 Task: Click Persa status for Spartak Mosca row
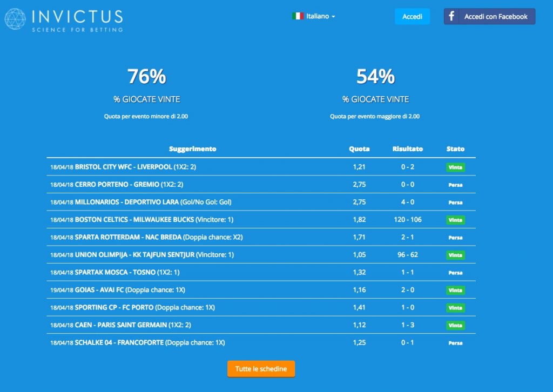click(x=455, y=273)
